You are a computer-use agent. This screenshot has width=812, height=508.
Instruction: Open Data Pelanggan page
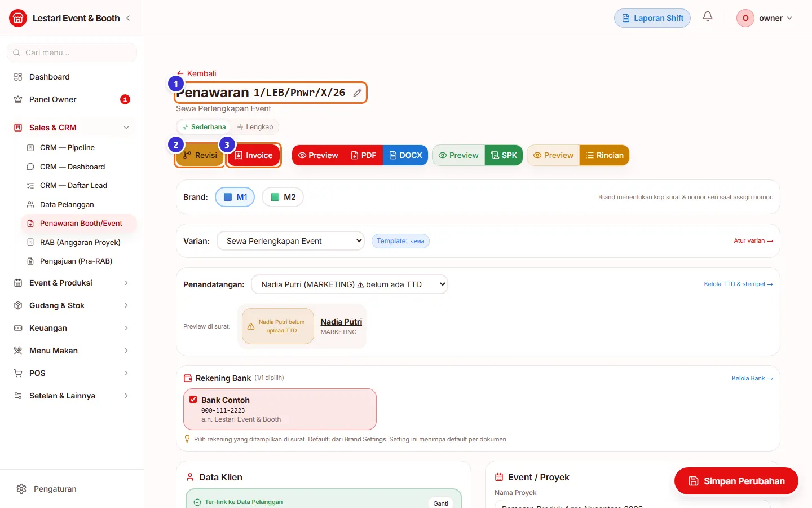click(x=79, y=204)
